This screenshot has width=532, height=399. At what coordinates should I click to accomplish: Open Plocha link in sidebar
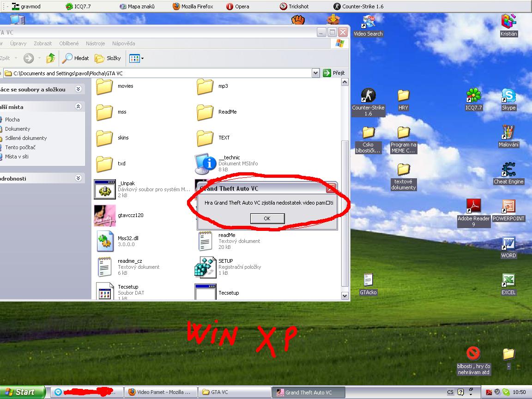pyautogui.click(x=12, y=120)
